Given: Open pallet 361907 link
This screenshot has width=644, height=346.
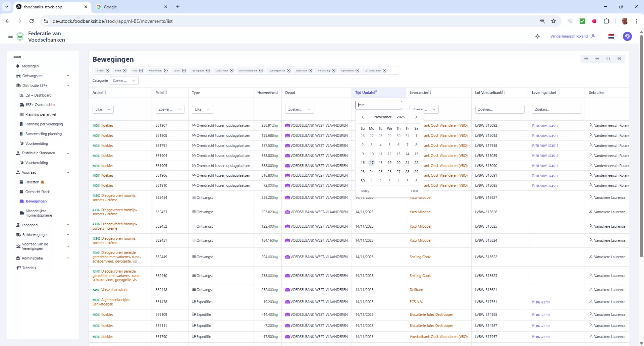Looking at the screenshot, I should pyautogui.click(x=161, y=125).
